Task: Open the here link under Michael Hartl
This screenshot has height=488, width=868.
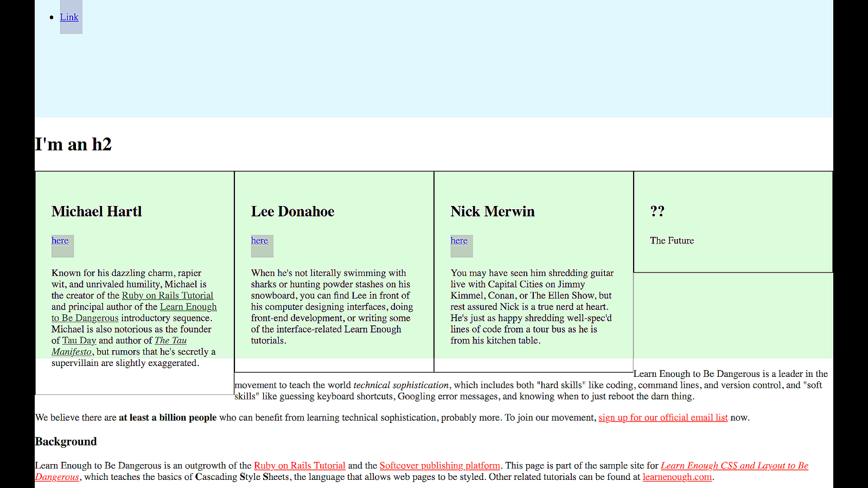Action: 60,240
